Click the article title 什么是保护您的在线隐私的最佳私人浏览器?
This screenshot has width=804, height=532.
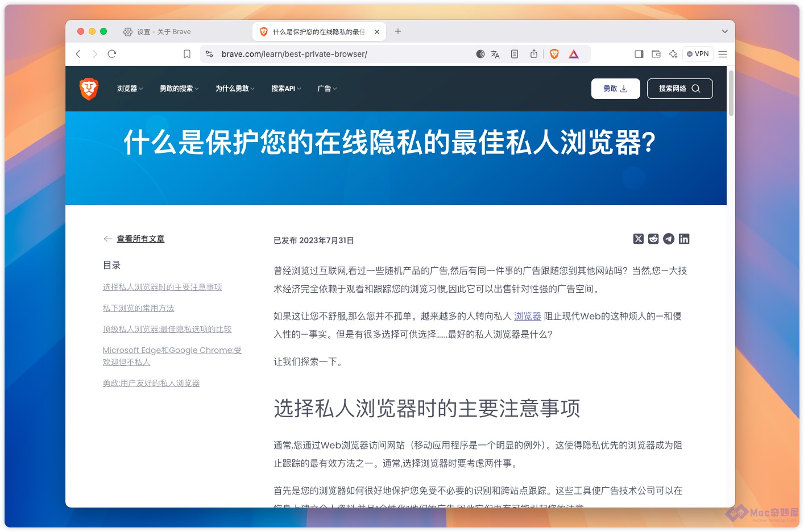tap(390, 142)
